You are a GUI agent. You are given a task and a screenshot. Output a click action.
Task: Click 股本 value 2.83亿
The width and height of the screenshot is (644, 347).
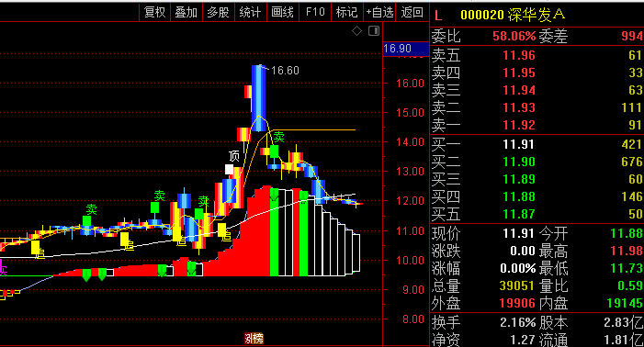pyautogui.click(x=623, y=322)
